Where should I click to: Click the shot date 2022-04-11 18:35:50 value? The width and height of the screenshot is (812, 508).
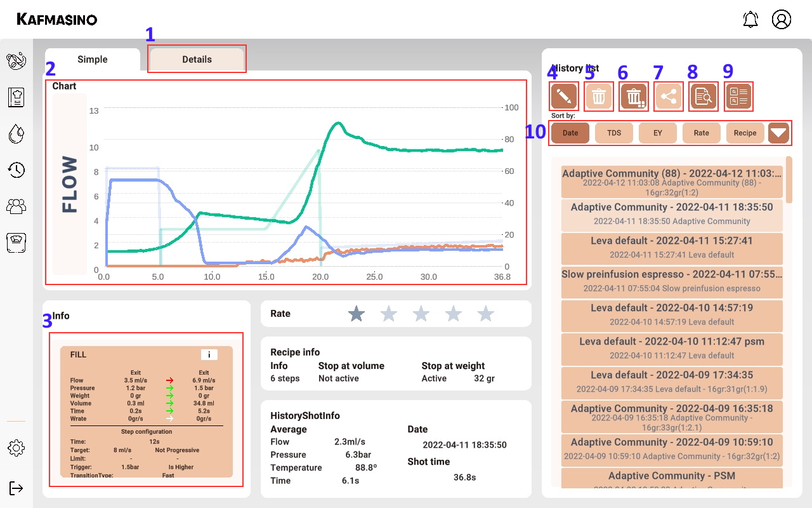tap(465, 445)
